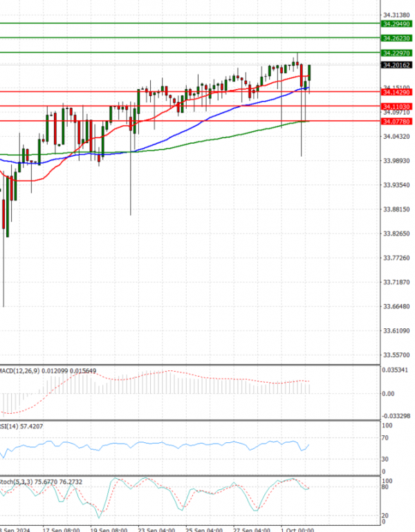415x532 pixels.
Task: Click the RSI scale value 30
Action: click(385, 459)
